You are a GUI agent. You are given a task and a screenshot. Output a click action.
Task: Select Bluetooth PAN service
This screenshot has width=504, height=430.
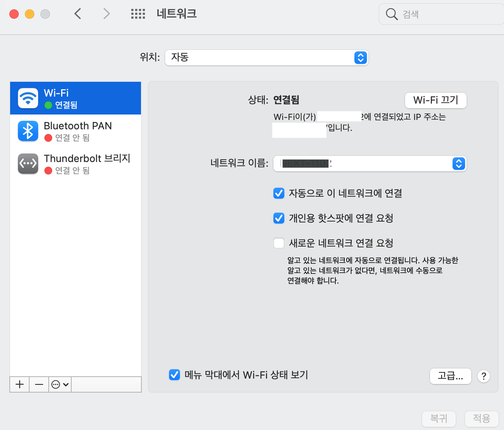click(76, 131)
